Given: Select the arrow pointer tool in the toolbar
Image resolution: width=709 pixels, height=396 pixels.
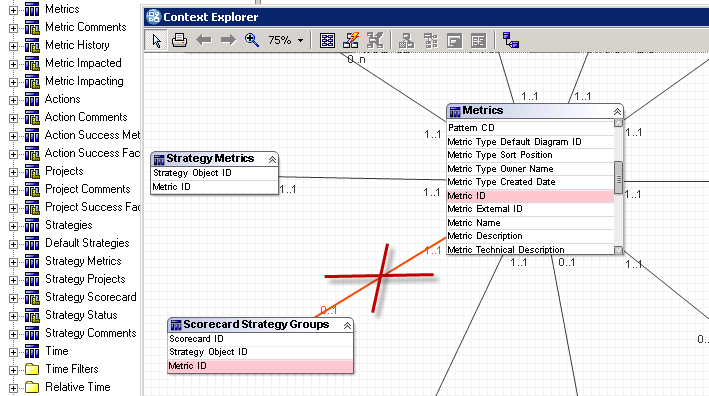Looking at the screenshot, I should pyautogui.click(x=156, y=40).
